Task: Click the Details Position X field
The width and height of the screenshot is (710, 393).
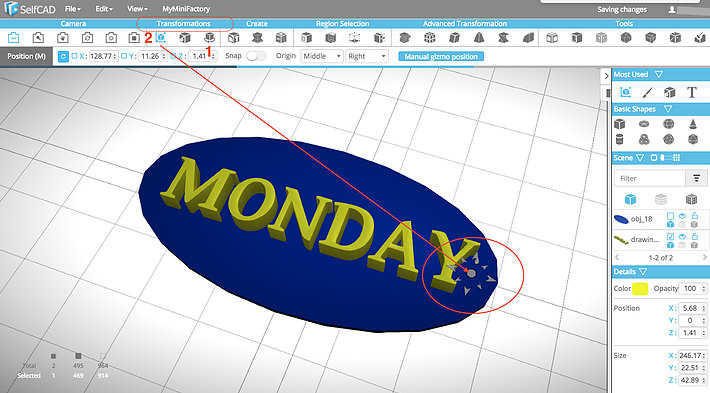Action: click(x=692, y=308)
